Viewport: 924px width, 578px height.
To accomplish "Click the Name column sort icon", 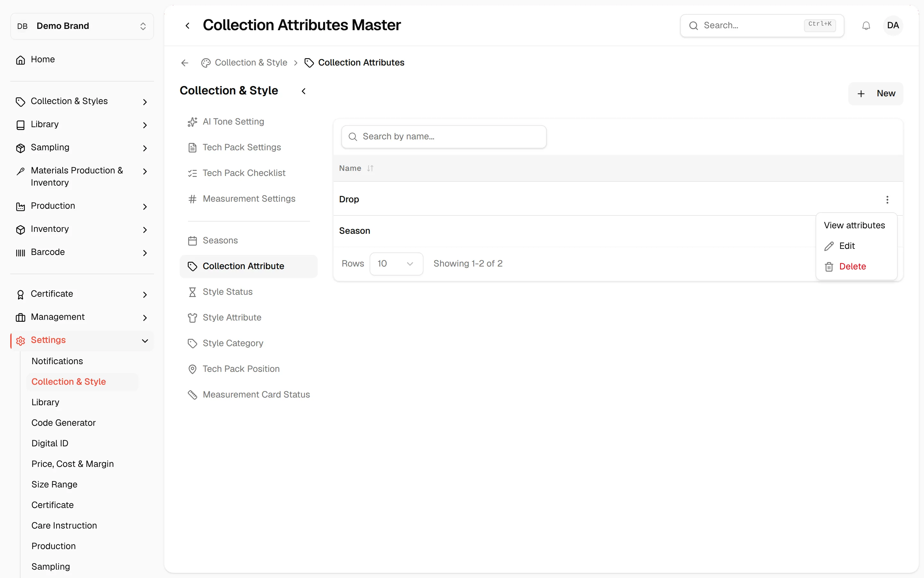I will point(370,168).
